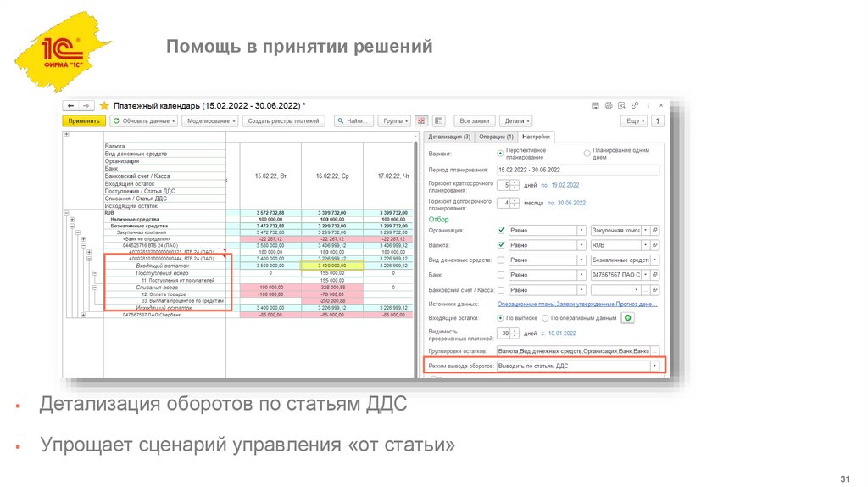This screenshot has height=487, width=868.
Task: Click the Видимость просроченных платежей days stepper
Action: (515, 333)
